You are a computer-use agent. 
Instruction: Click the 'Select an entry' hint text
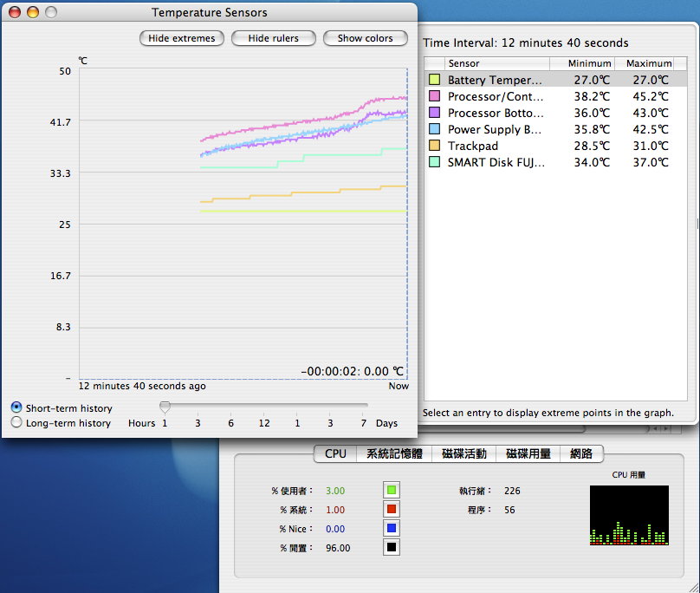click(548, 413)
